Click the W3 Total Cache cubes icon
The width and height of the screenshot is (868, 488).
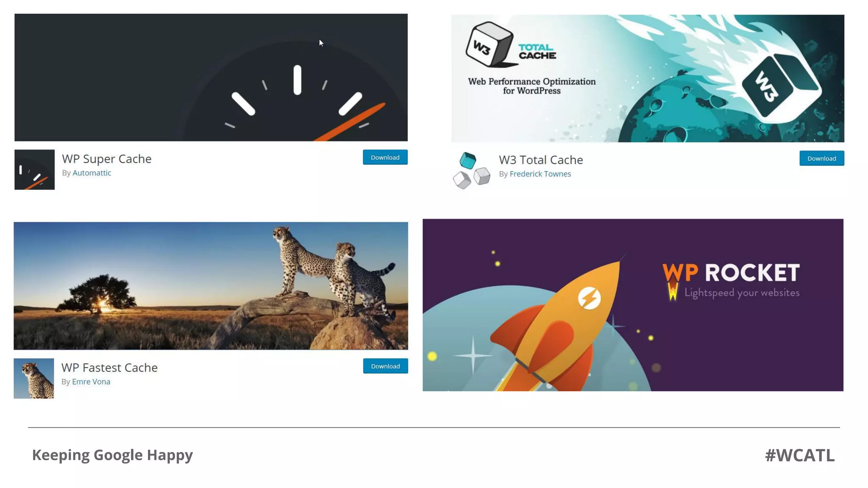[471, 170]
